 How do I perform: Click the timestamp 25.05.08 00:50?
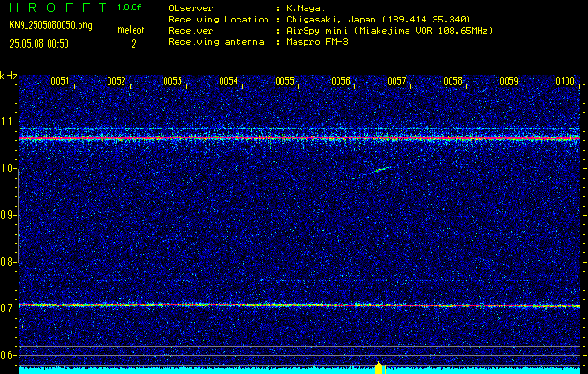tap(39, 44)
